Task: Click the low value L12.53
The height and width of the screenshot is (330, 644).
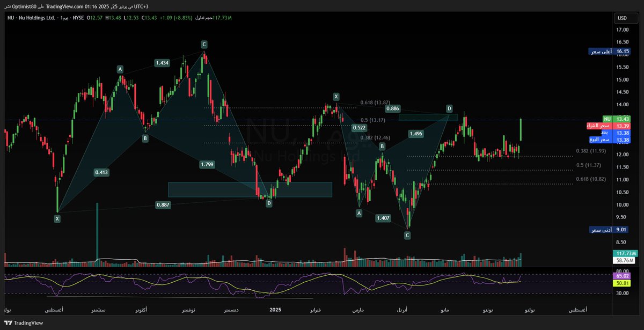Action: tap(131, 18)
